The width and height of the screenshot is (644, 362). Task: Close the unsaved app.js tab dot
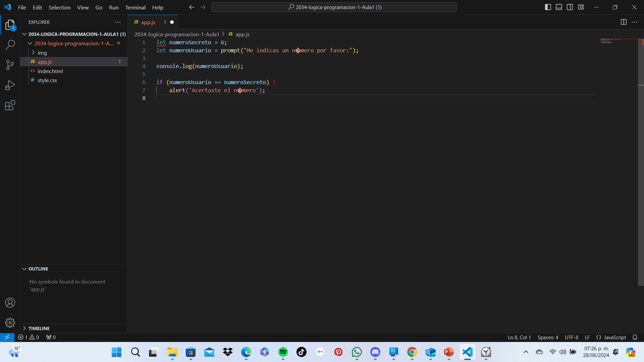click(172, 22)
